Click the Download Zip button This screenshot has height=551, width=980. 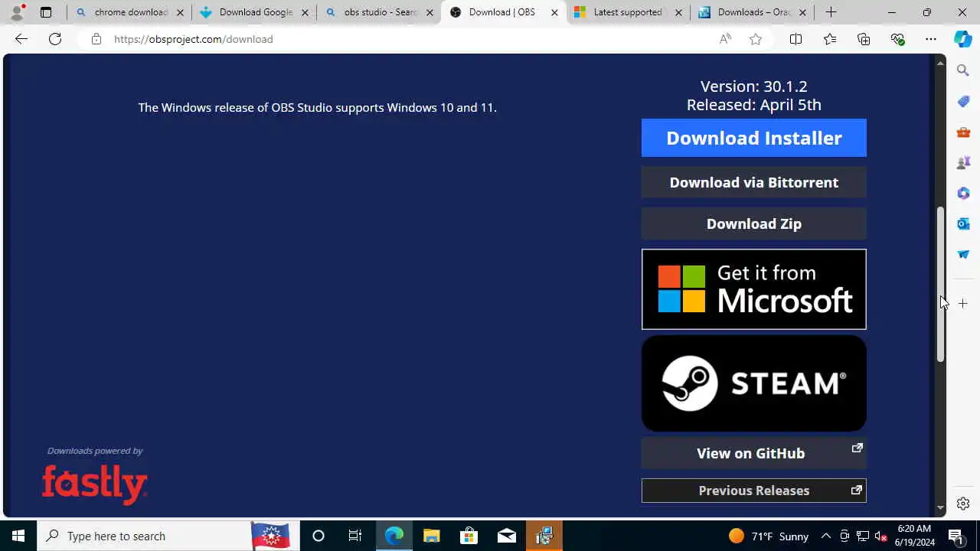coord(753,223)
